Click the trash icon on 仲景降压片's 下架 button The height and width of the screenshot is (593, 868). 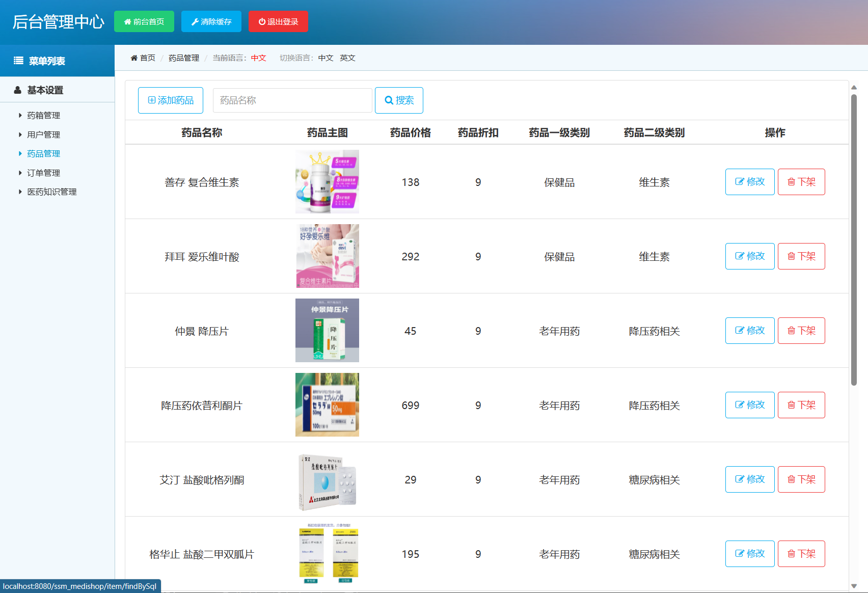791,330
